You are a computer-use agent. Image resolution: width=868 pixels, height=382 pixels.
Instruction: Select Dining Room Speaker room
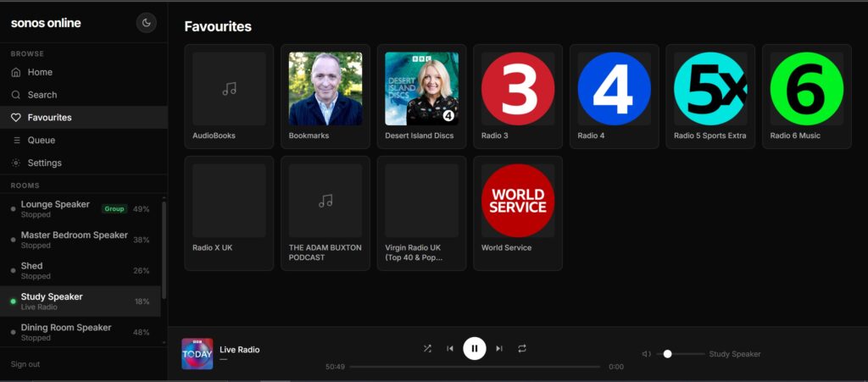pos(66,331)
